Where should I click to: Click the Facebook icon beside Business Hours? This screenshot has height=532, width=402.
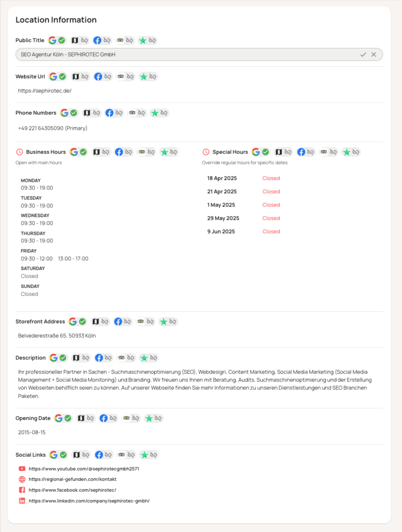point(119,152)
